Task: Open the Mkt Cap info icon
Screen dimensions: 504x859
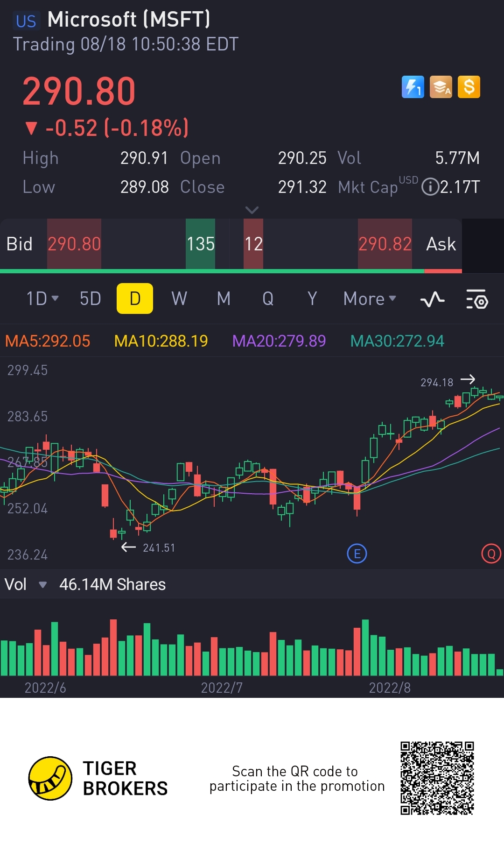Action: click(x=430, y=187)
